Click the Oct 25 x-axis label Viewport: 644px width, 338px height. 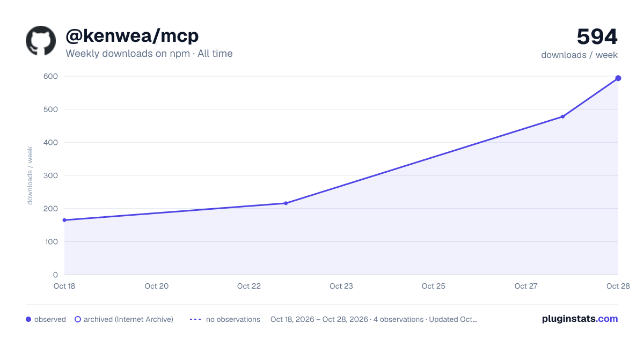pyautogui.click(x=434, y=286)
